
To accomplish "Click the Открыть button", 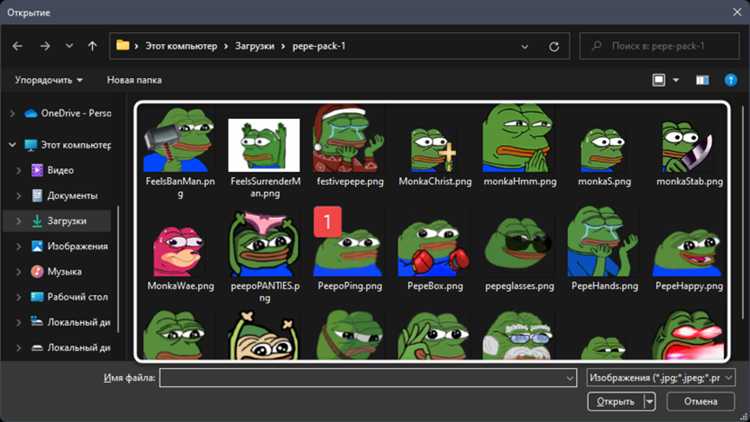I will tap(616, 401).
